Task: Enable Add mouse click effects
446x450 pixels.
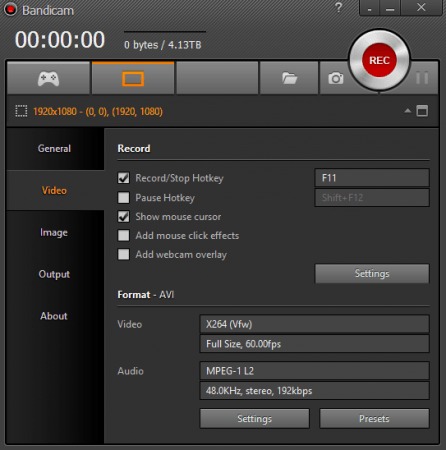Action: pos(124,235)
